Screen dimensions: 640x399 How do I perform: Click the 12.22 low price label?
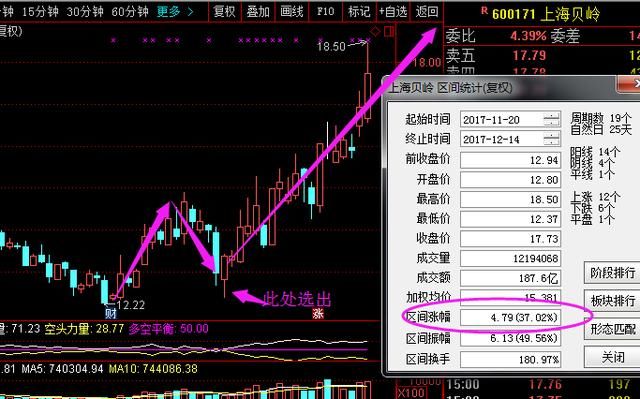coord(131,305)
